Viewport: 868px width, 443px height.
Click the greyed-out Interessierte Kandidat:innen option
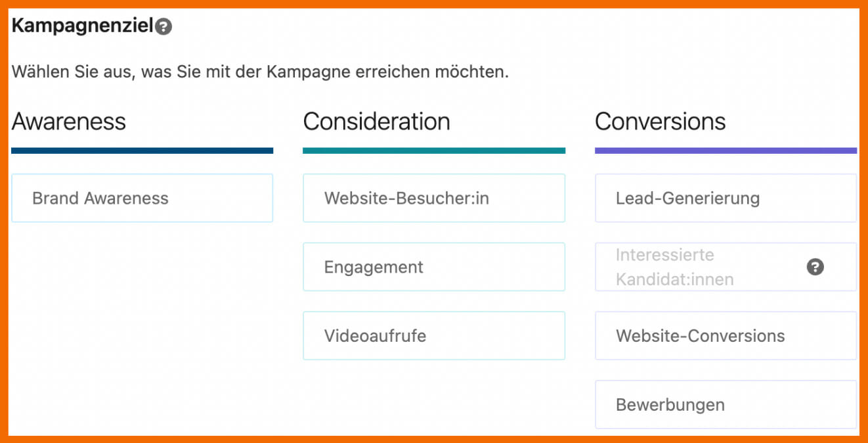[x=689, y=267]
